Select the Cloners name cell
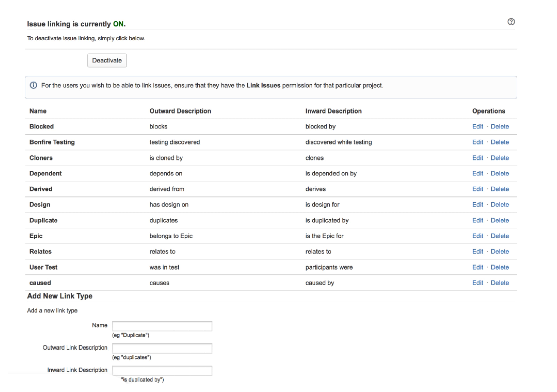Screen dimensions: 557x392 click(x=41, y=158)
